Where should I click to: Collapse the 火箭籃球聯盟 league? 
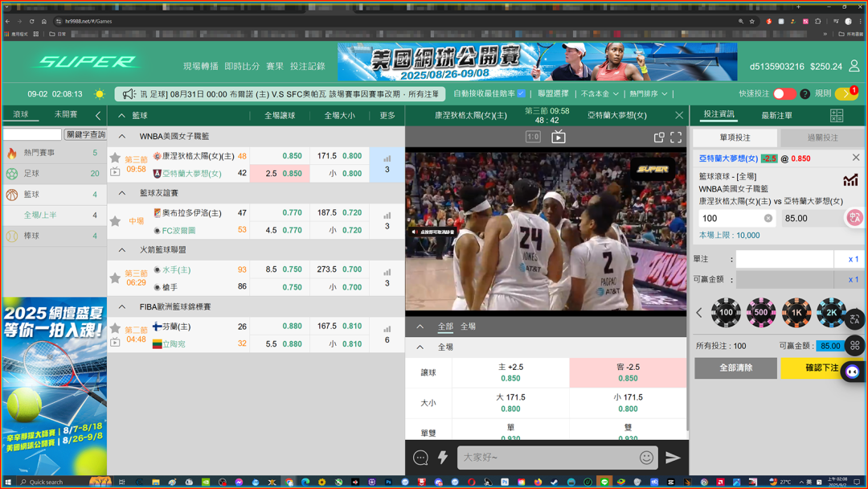(122, 250)
